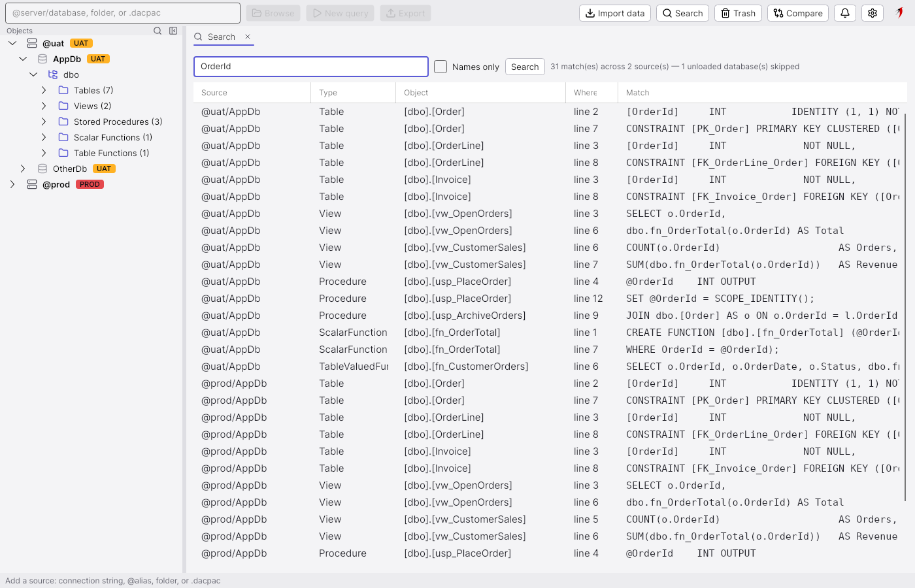Select the [dbo].[usp_ArchiveOrders] result row
The width and height of the screenshot is (915, 588).
coord(550,316)
